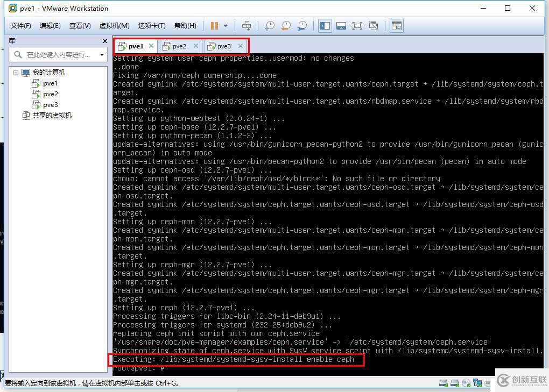Open the library search dropdown arrow

point(102,54)
